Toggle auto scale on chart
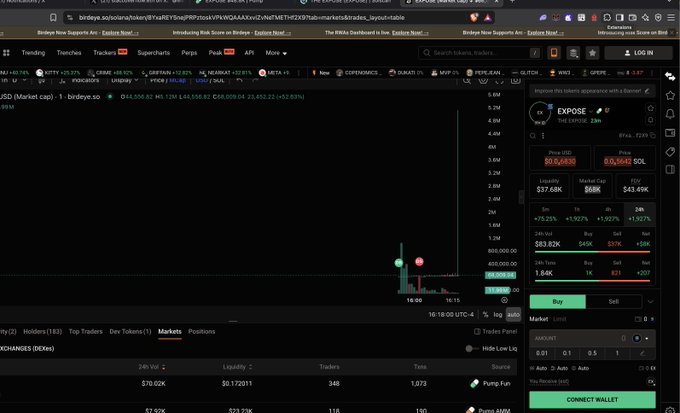Screen dimensions: 680x413 (x=513, y=315)
